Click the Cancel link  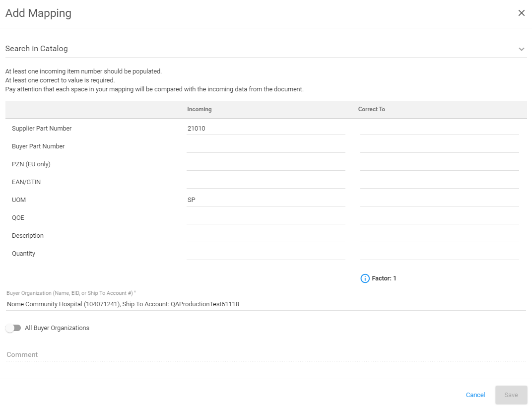tap(475, 395)
